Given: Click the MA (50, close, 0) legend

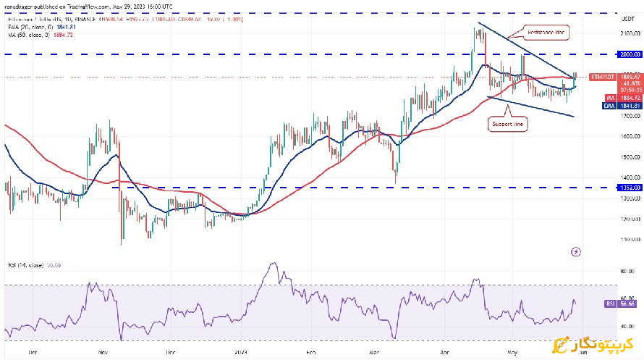Looking at the screenshot, I should click(41, 35).
